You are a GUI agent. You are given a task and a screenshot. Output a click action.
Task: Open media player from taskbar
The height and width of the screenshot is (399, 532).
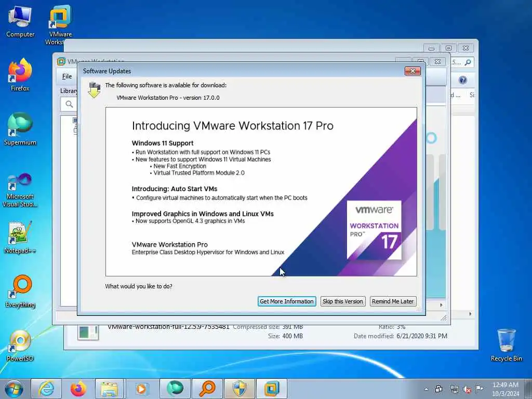pyautogui.click(x=141, y=389)
